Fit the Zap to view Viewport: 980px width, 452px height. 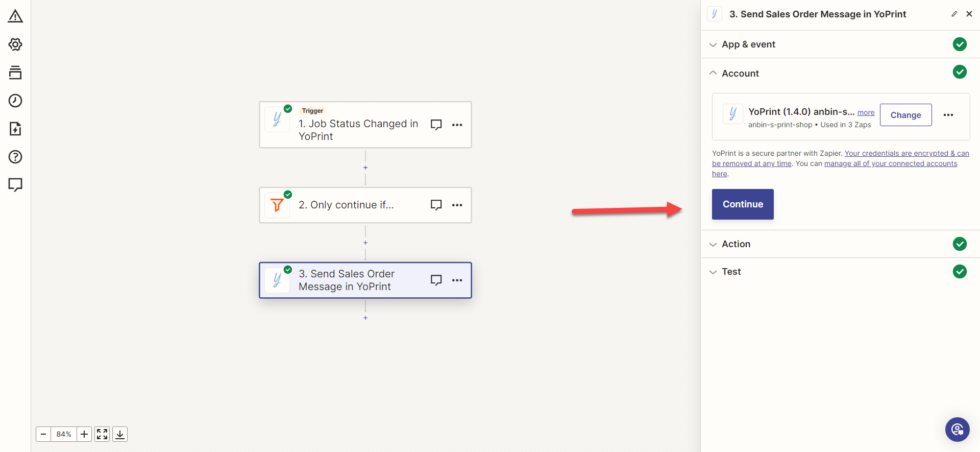click(102, 434)
